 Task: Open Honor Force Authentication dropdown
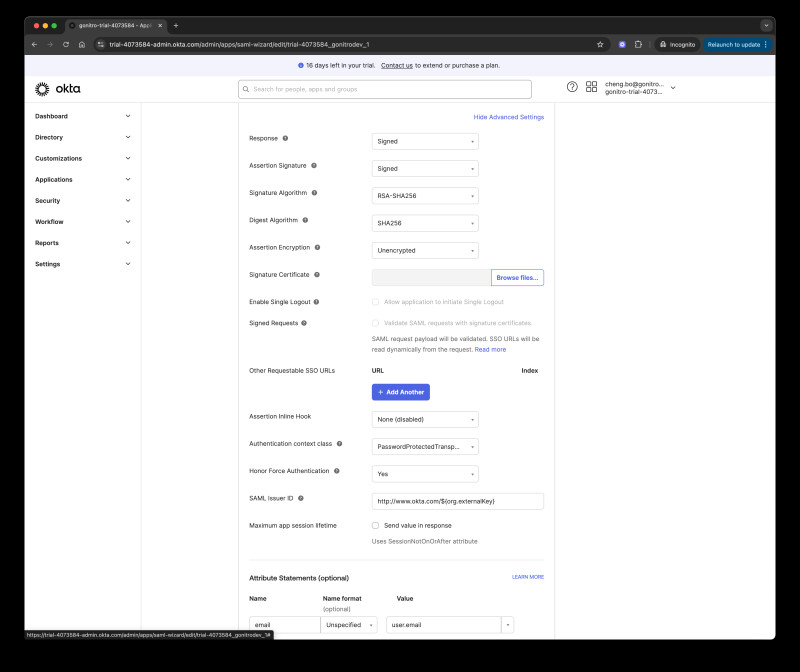pyautogui.click(x=425, y=474)
